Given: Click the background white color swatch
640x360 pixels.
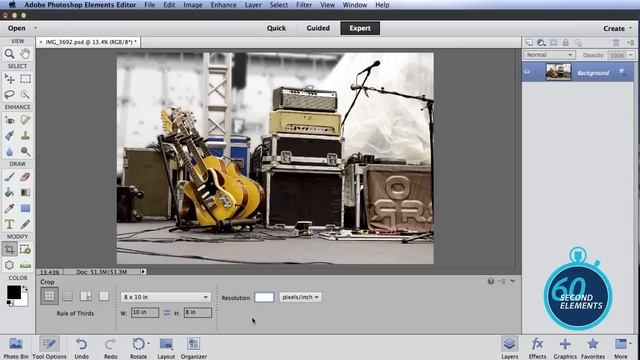Looking at the screenshot, I should click(x=24, y=301).
